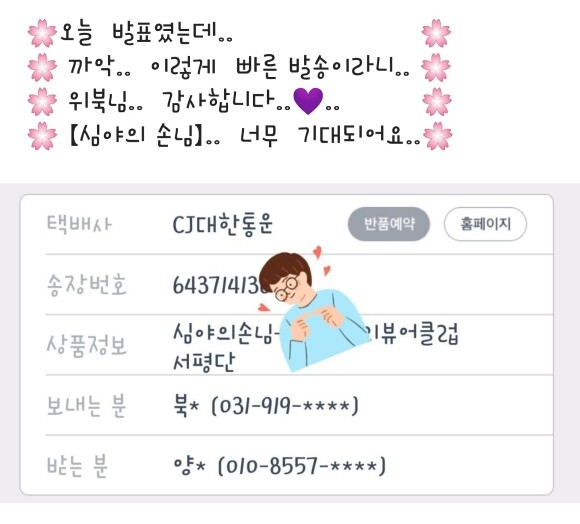
Task: Click recipient phone number 010-8557-****
Action: coord(301,466)
